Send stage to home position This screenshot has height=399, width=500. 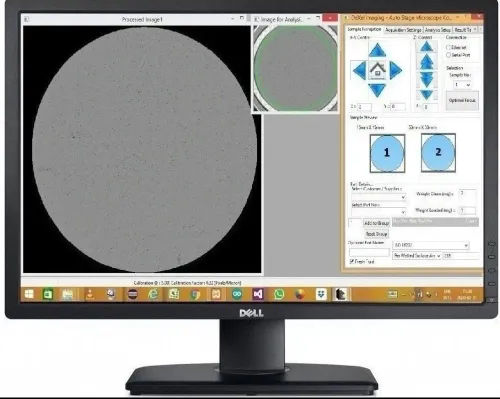coord(377,70)
